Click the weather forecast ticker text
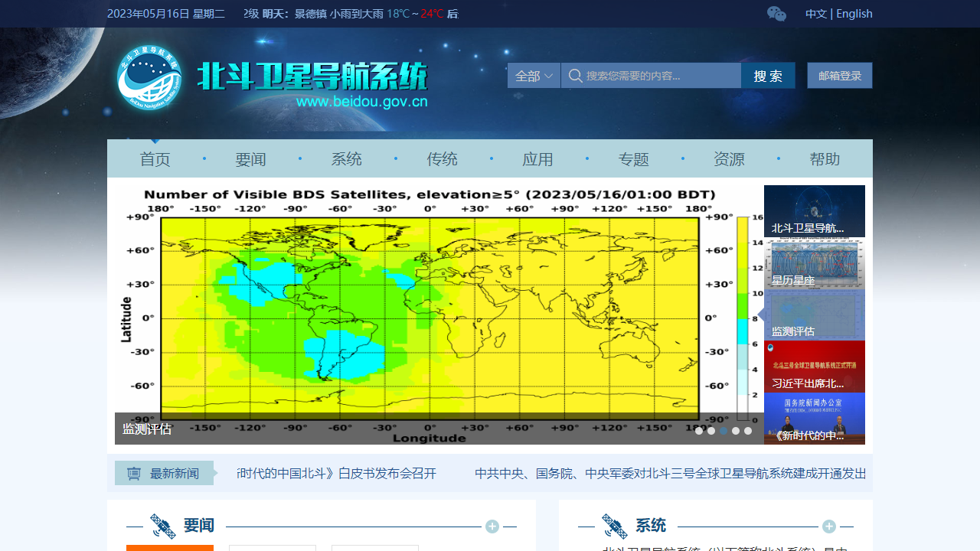This screenshot has height=551, width=980. click(351, 14)
